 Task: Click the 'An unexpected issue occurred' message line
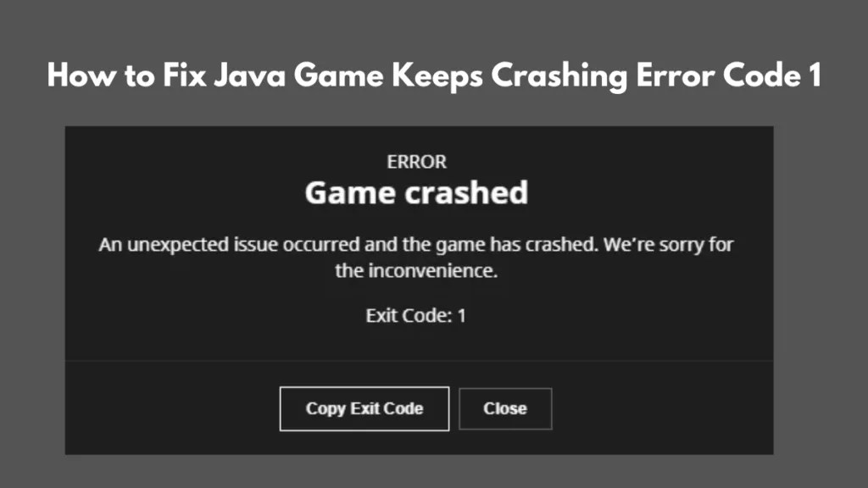point(416,245)
